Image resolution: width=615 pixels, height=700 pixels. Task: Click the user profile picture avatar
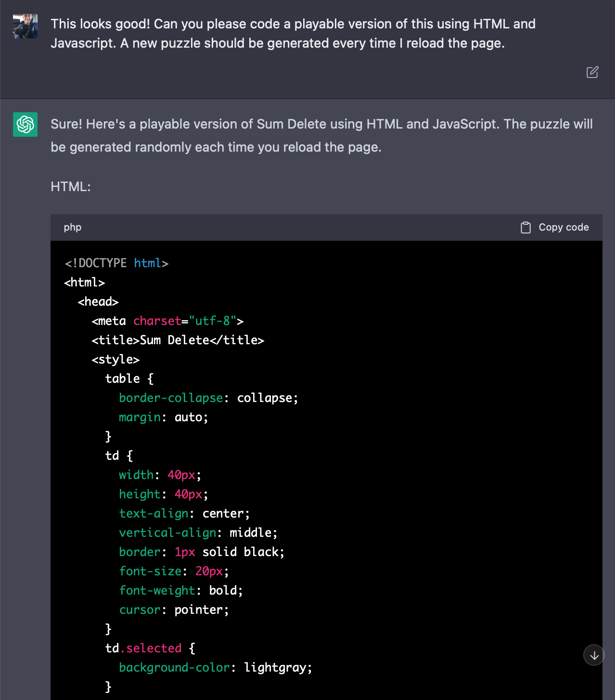point(25,26)
